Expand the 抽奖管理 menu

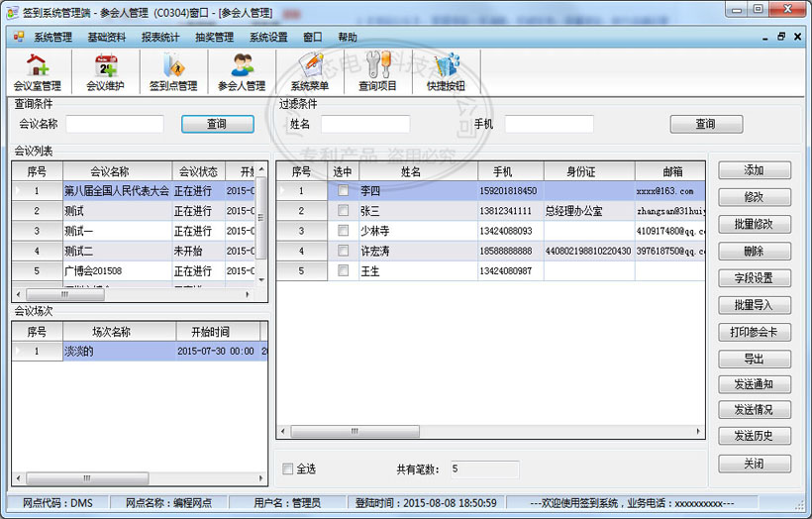pyautogui.click(x=214, y=37)
